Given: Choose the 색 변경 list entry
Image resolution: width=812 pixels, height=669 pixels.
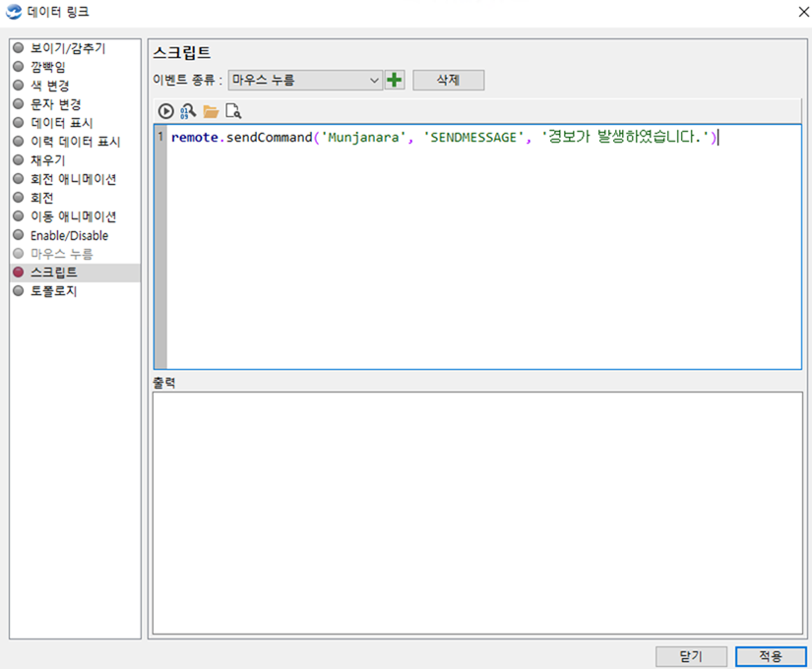Looking at the screenshot, I should pos(49,86).
